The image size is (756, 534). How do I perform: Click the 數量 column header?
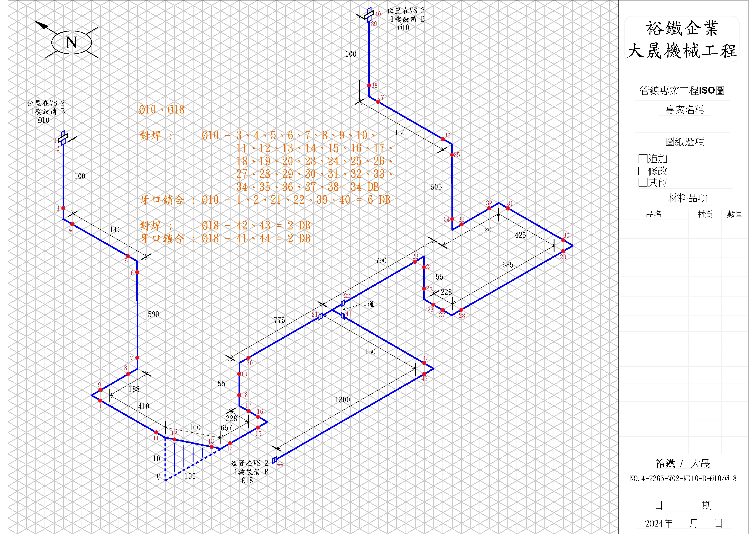click(735, 214)
